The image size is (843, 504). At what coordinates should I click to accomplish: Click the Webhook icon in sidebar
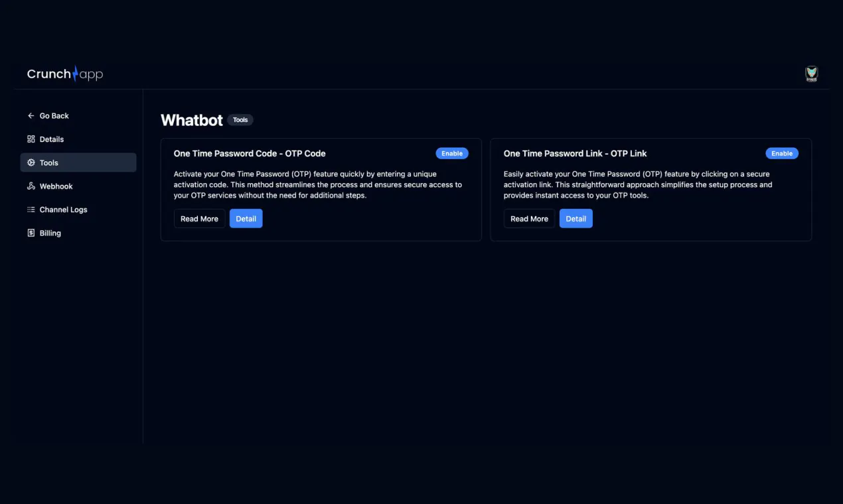pos(31,186)
